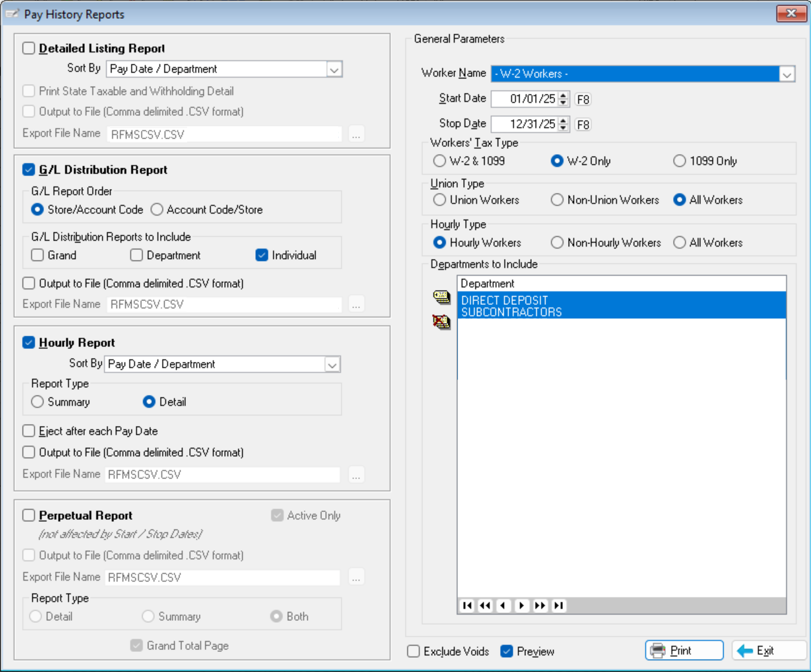Enable the Perpetual Report checkbox
811x672 pixels.
coord(29,515)
